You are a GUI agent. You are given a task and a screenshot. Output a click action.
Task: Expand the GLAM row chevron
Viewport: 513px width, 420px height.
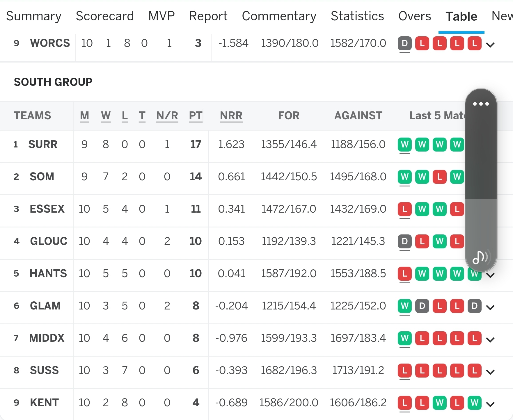click(x=490, y=307)
